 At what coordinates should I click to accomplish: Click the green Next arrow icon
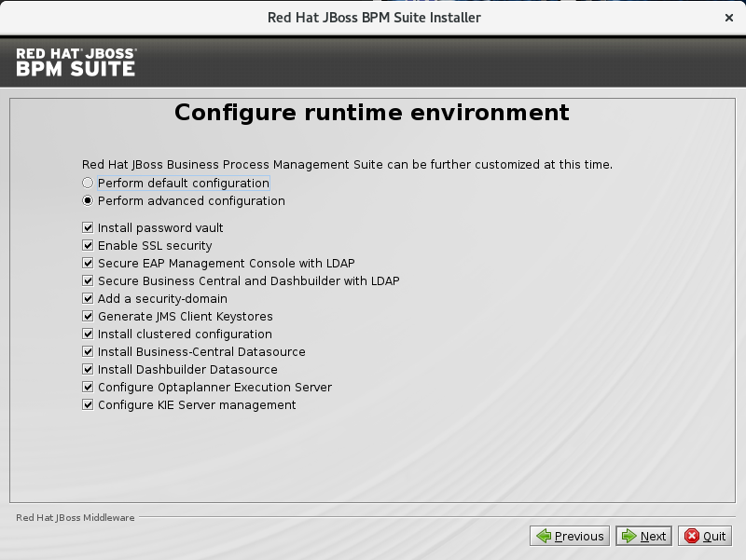(629, 536)
